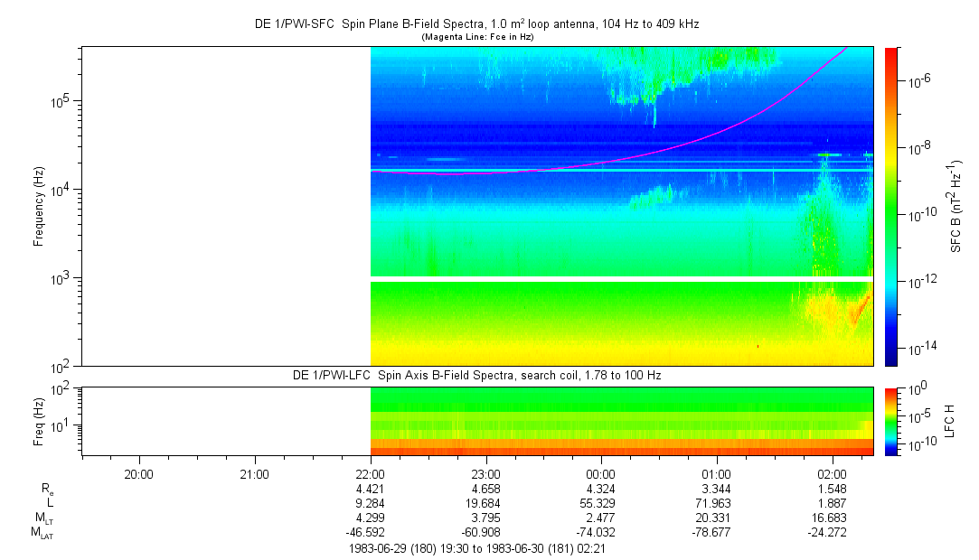This screenshot has height=560, width=979.
Task: Click the DE 1/PWI-LFC Spin Axis B-Field Spectra title
Action: point(477,376)
